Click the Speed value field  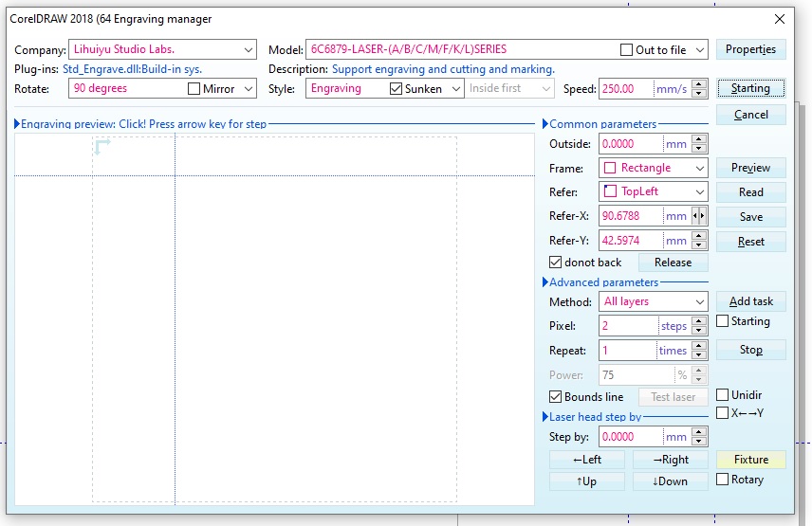(626, 89)
